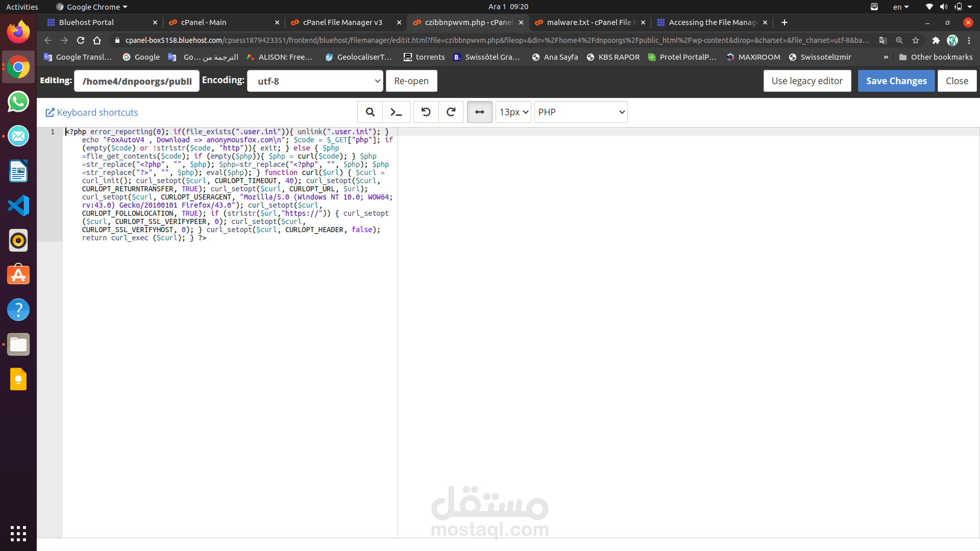This screenshot has width=980, height=551.
Task: Open Google bookmark
Action: (141, 57)
